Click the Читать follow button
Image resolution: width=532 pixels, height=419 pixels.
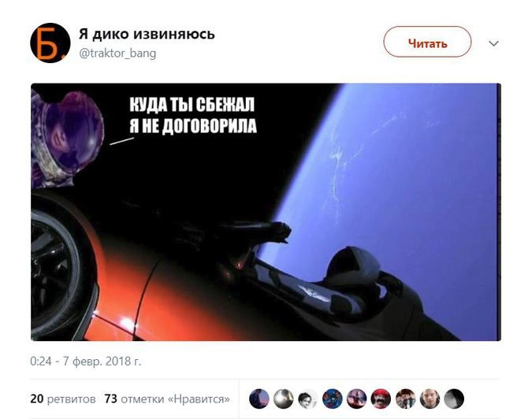coord(427,42)
